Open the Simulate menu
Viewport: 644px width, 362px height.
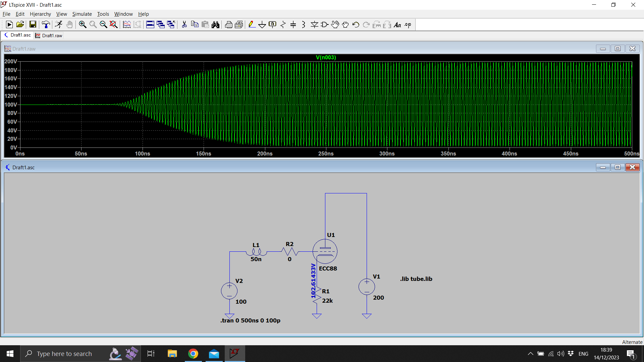(82, 14)
